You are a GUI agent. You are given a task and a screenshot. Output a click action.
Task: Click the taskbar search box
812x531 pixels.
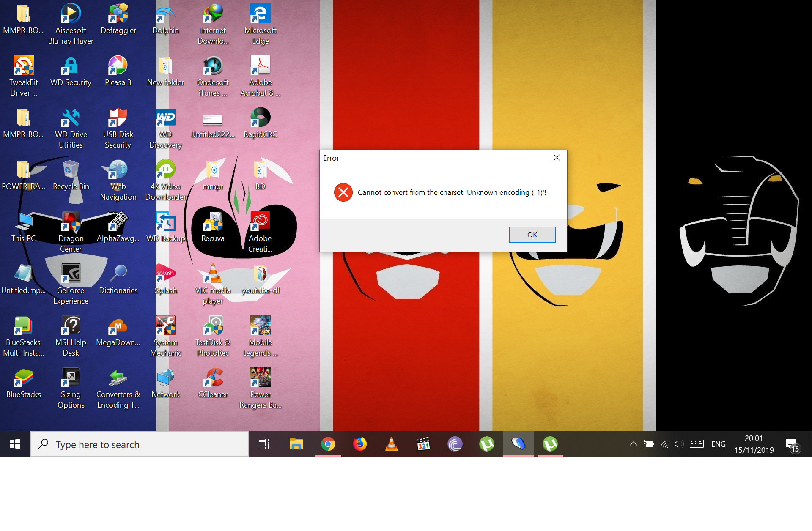click(x=140, y=444)
